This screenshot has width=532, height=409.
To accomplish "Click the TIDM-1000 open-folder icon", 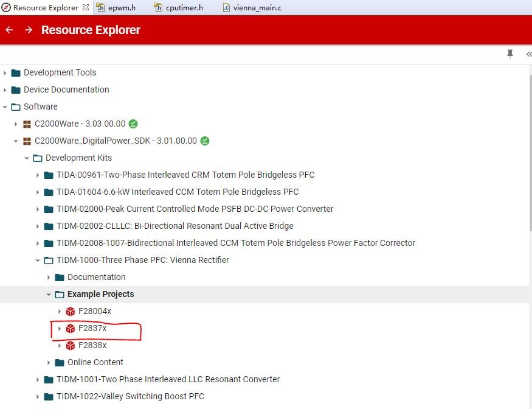I will coord(49,260).
